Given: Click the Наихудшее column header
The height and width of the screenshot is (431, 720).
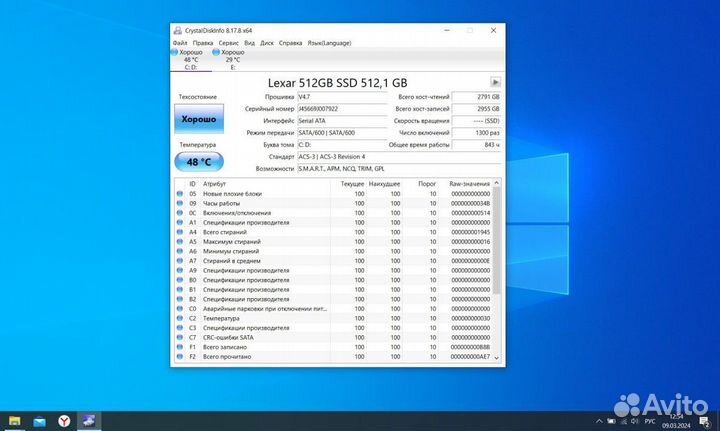Looking at the screenshot, I should 384,184.
